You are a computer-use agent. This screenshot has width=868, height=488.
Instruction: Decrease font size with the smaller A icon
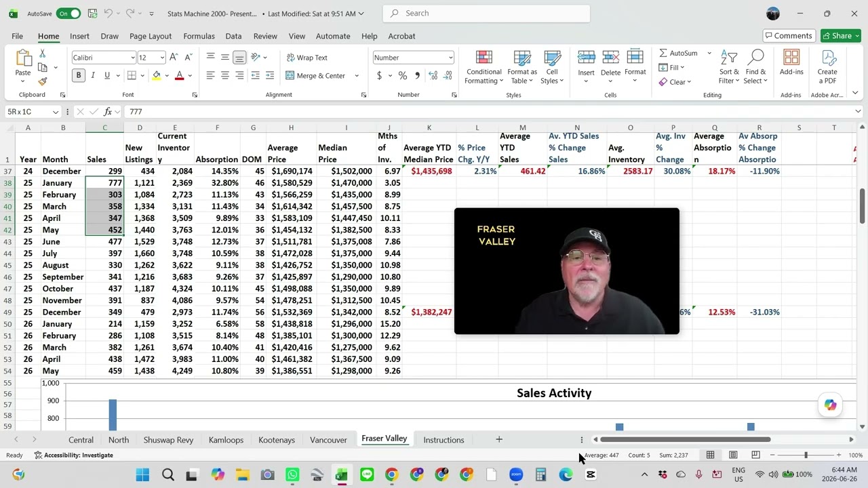coord(188,58)
